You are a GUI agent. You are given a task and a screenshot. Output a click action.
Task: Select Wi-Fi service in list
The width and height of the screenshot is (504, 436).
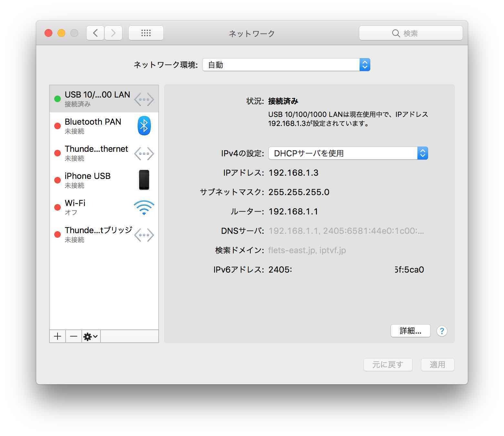[x=104, y=207]
